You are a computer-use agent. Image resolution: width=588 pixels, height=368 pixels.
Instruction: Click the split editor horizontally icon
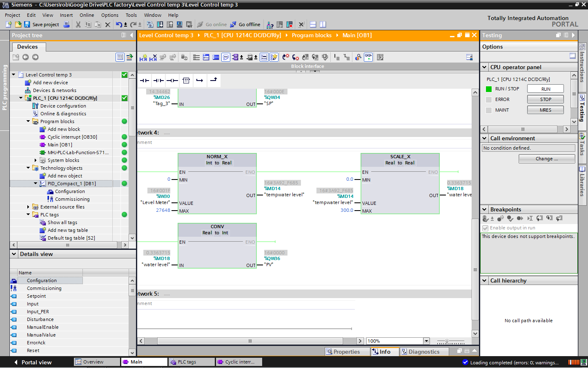pyautogui.click(x=313, y=25)
